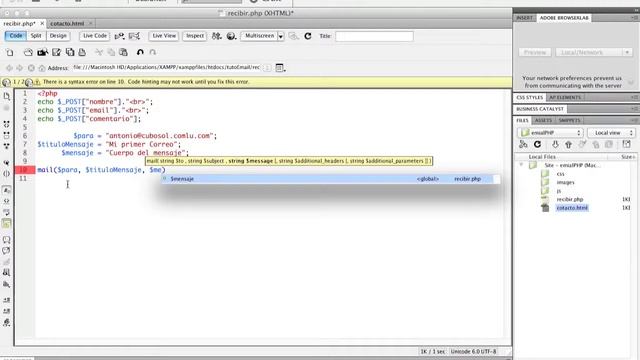Open the CSS STYLES tab

click(x=529, y=98)
